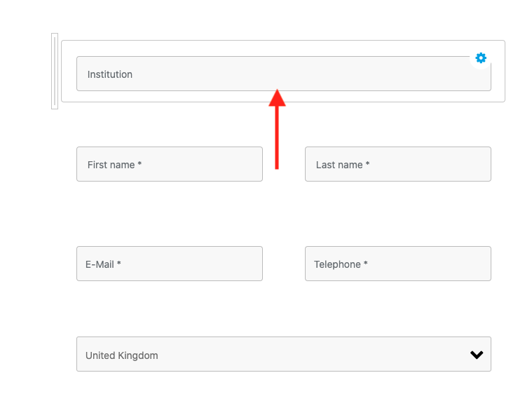Select the Last name input box
This screenshot has width=532, height=401.
coord(398,164)
